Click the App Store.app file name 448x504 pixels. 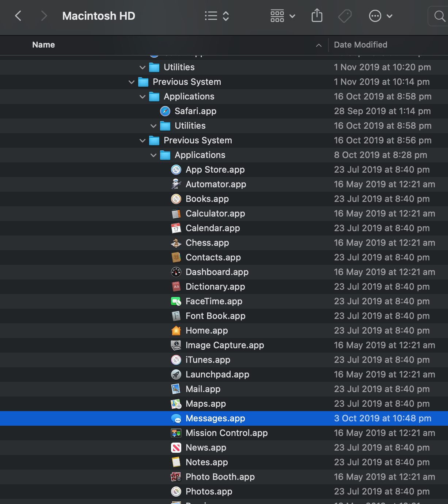[215, 170]
